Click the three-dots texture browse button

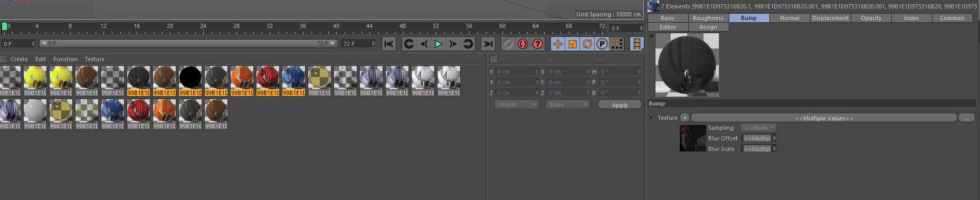click(966, 118)
